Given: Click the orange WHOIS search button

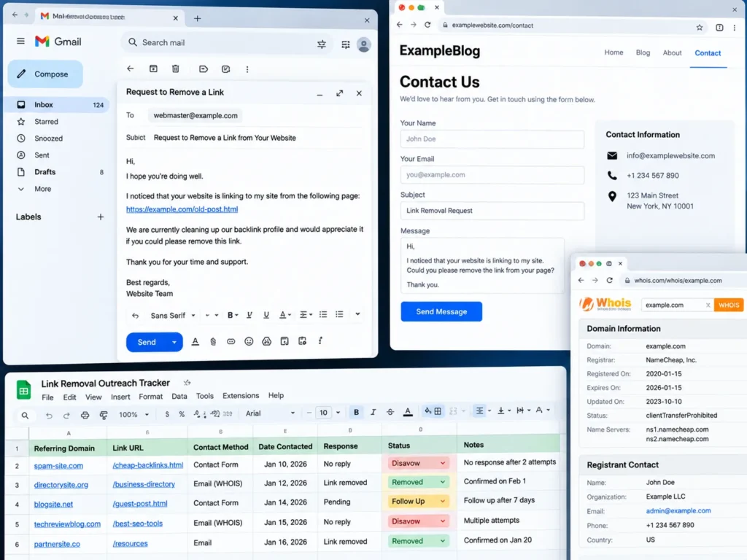Looking at the screenshot, I should [x=729, y=305].
